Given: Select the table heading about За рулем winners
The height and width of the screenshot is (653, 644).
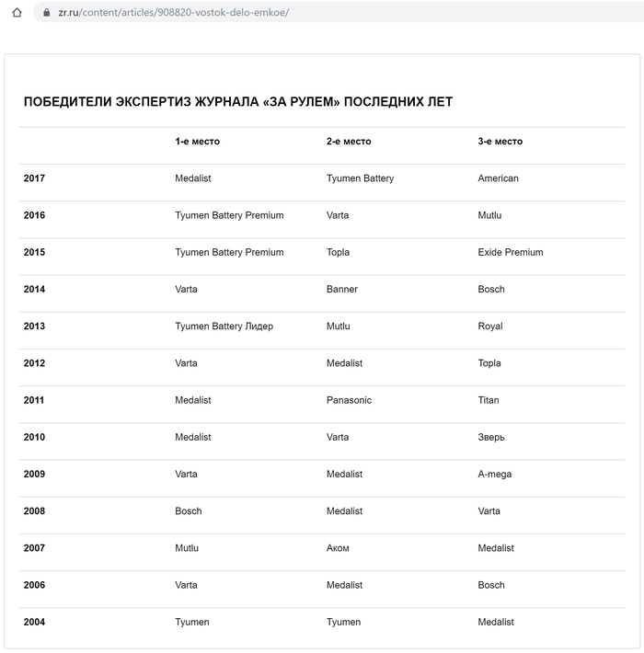Looking at the screenshot, I should coord(238,101).
